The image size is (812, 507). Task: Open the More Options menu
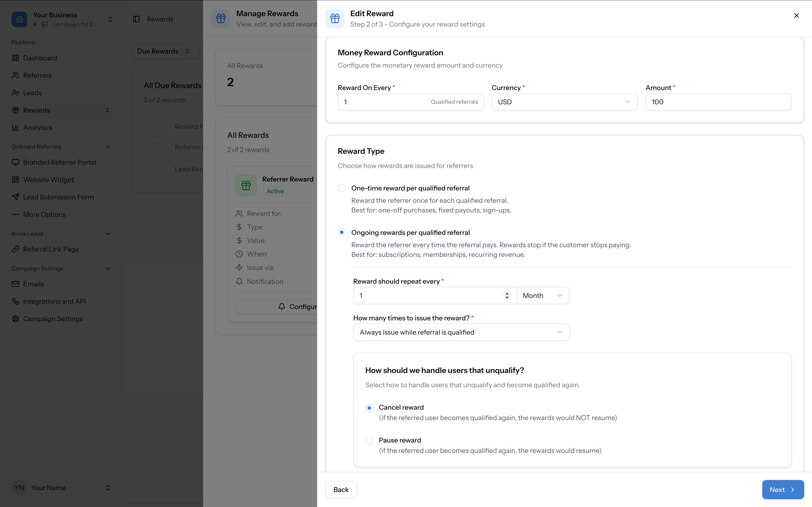pyautogui.click(x=44, y=214)
